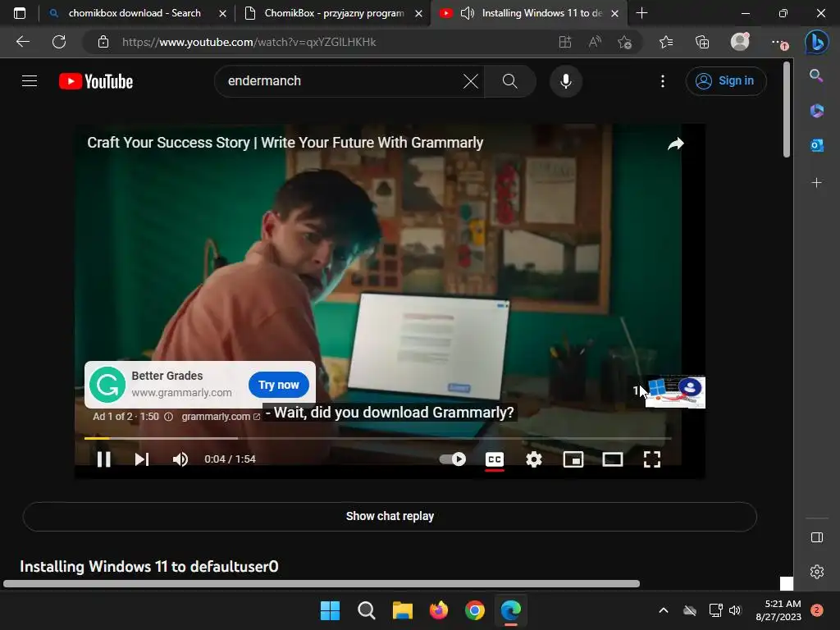Viewport: 840px width, 630px height.
Task: Open the sidebar search tool
Action: click(x=816, y=75)
